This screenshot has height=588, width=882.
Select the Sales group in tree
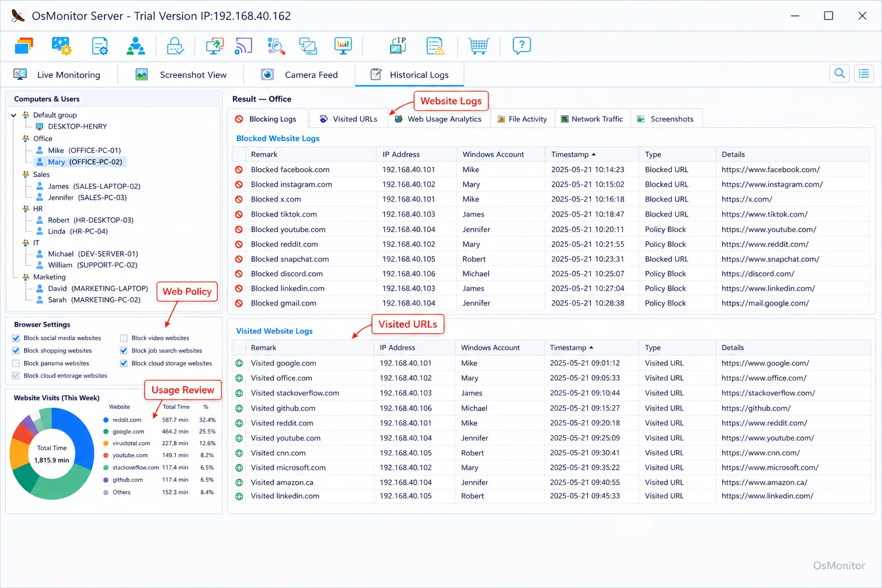click(41, 175)
